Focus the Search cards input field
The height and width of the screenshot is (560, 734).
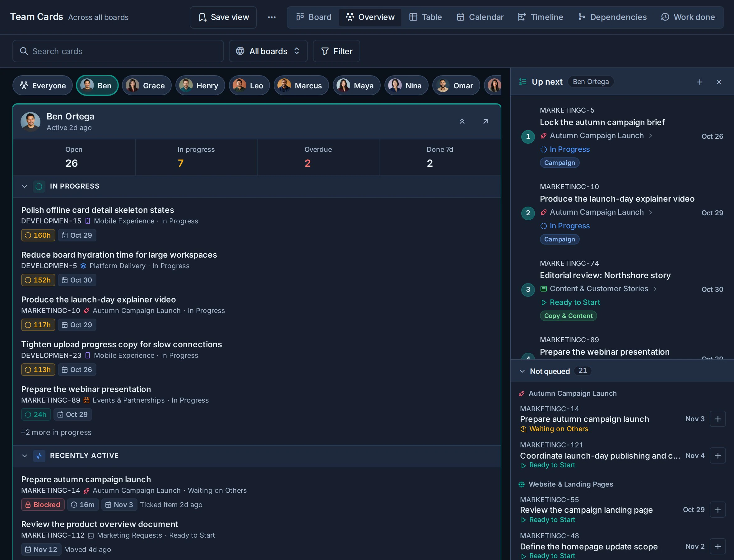pos(118,51)
